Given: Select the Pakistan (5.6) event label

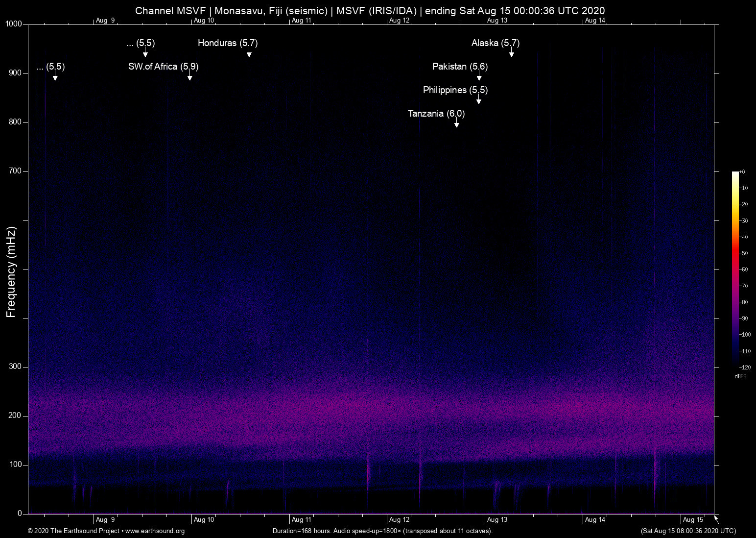Looking at the screenshot, I should click(x=460, y=67).
